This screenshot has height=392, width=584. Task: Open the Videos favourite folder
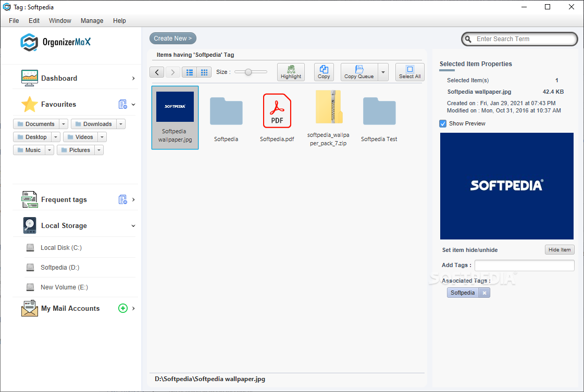[x=80, y=137]
